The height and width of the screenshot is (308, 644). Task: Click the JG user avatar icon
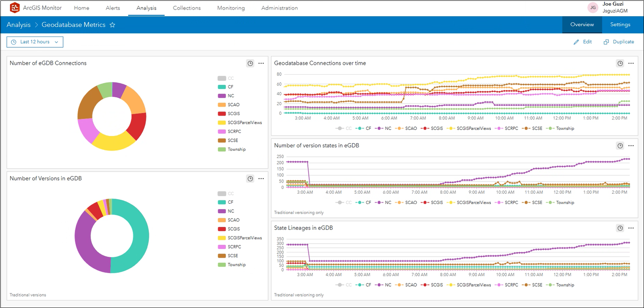(593, 8)
